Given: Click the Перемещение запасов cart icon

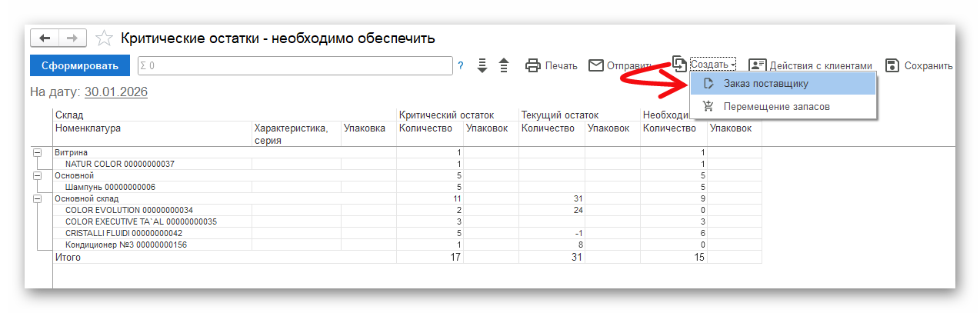Looking at the screenshot, I should pos(708,106).
